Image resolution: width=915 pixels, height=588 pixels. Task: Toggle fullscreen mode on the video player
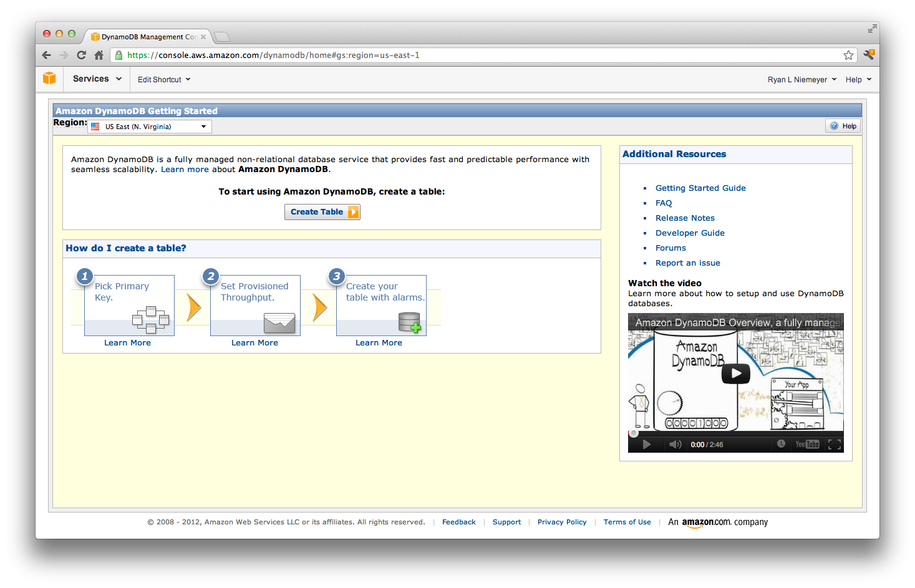point(835,444)
